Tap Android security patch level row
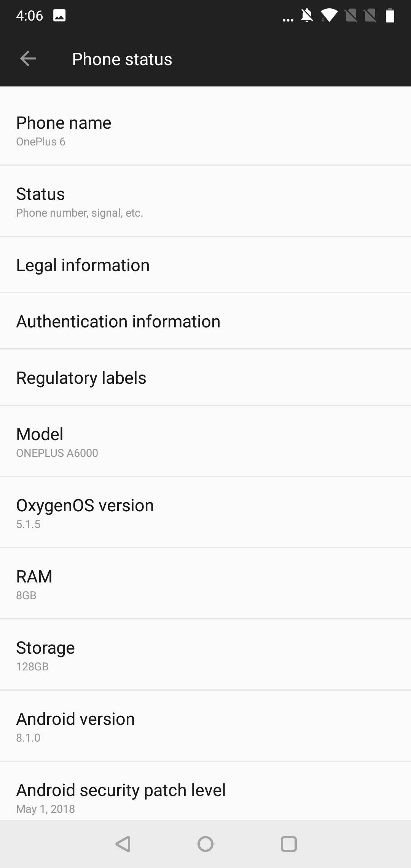 pyautogui.click(x=205, y=791)
